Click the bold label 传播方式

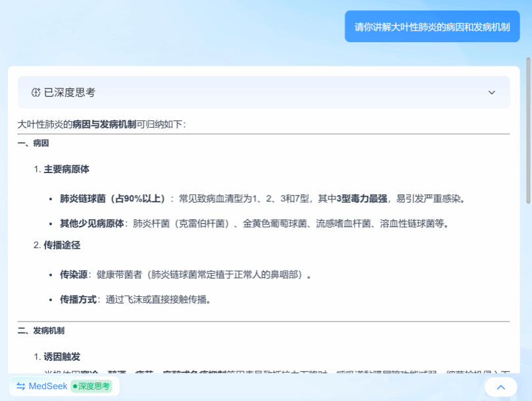(x=78, y=299)
